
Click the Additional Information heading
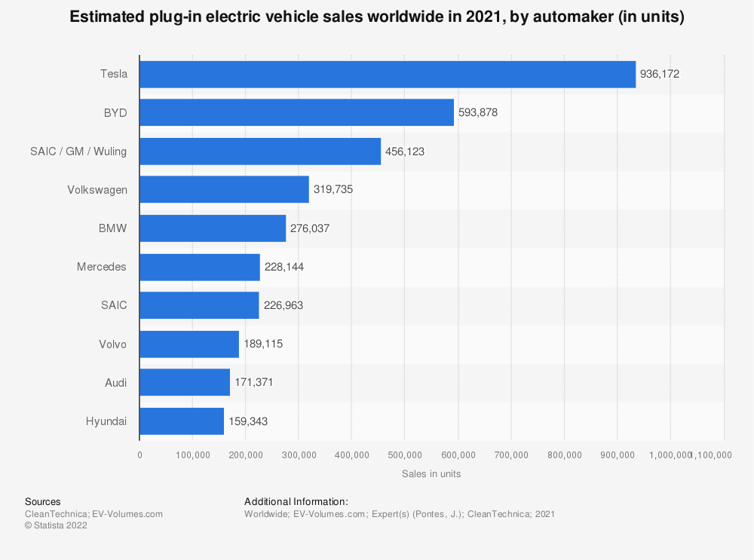point(296,501)
